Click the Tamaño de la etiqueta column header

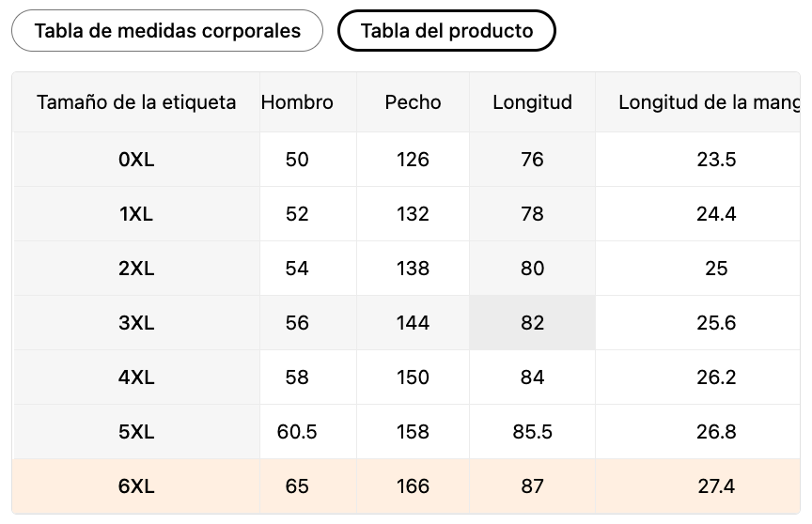[x=136, y=102]
